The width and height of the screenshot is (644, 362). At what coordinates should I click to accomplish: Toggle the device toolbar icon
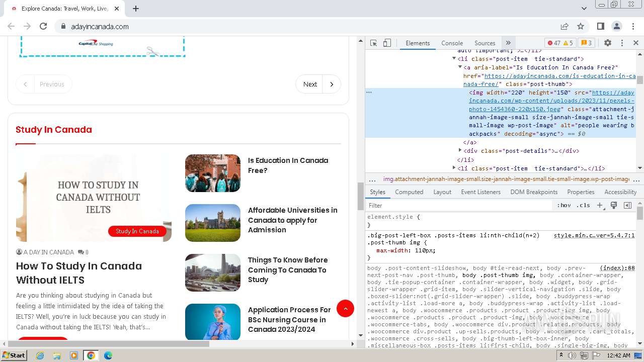(x=387, y=43)
